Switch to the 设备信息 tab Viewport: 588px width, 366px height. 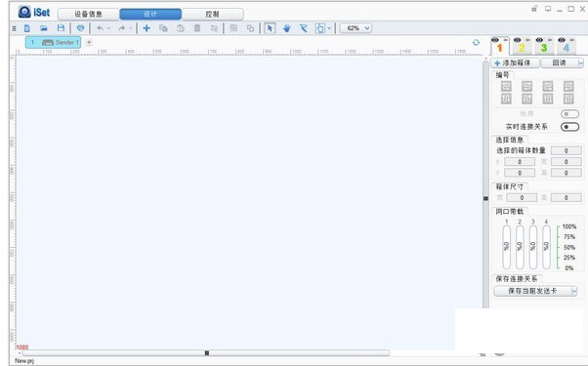tap(89, 15)
